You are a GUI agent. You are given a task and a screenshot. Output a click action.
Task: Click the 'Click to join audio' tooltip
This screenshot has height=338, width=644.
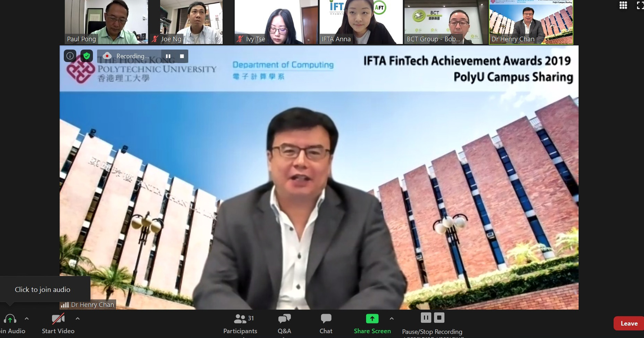[x=43, y=289]
